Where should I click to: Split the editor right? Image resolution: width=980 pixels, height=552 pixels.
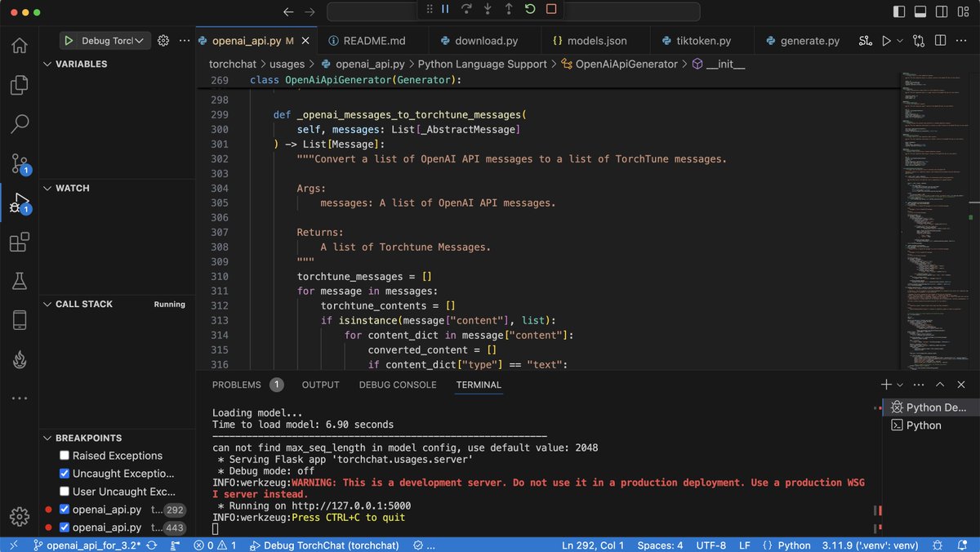tap(941, 41)
